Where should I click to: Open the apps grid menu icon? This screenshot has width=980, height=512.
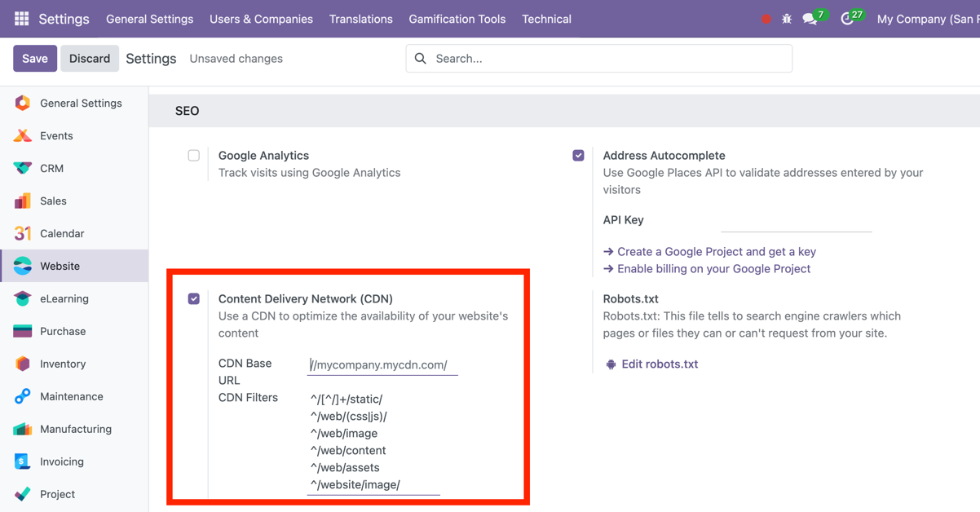point(22,18)
